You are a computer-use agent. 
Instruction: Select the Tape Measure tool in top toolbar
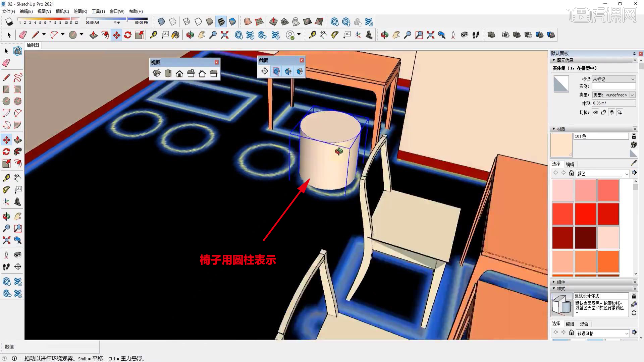153,35
